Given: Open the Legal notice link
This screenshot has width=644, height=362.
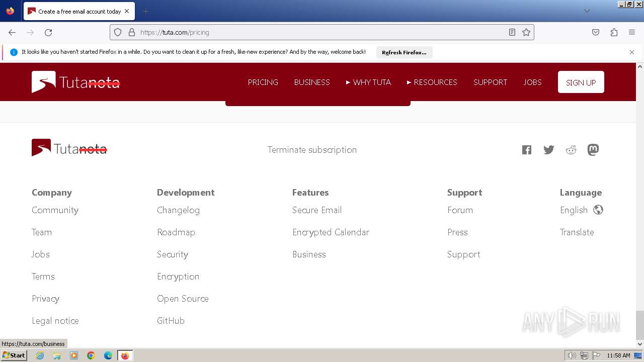Looking at the screenshot, I should point(55,321).
